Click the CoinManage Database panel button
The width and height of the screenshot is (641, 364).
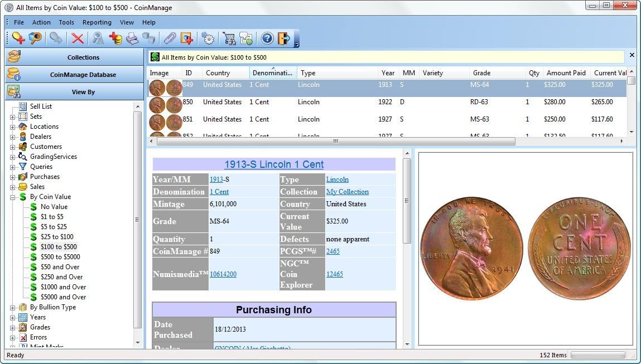tap(83, 75)
